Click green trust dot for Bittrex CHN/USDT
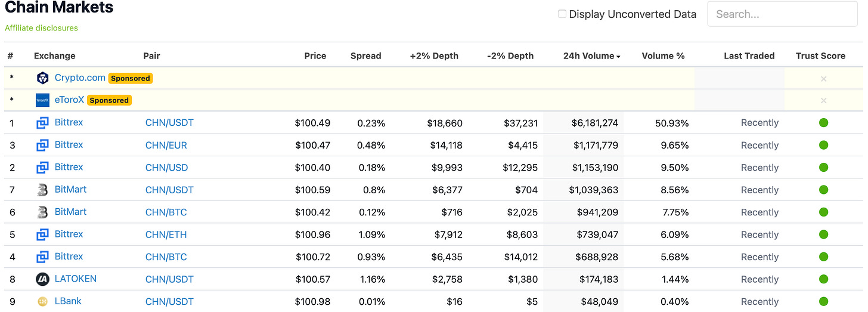868x312 pixels. tap(823, 123)
